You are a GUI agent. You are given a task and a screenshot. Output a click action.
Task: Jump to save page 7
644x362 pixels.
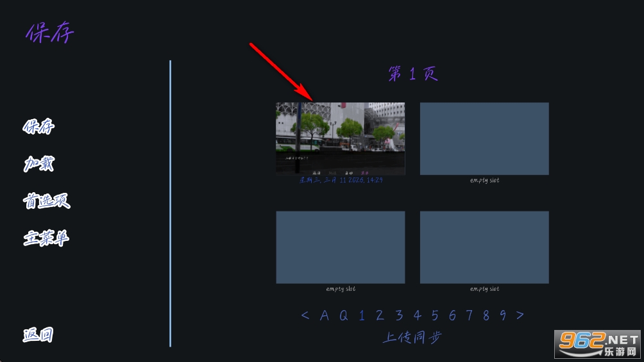[470, 315]
